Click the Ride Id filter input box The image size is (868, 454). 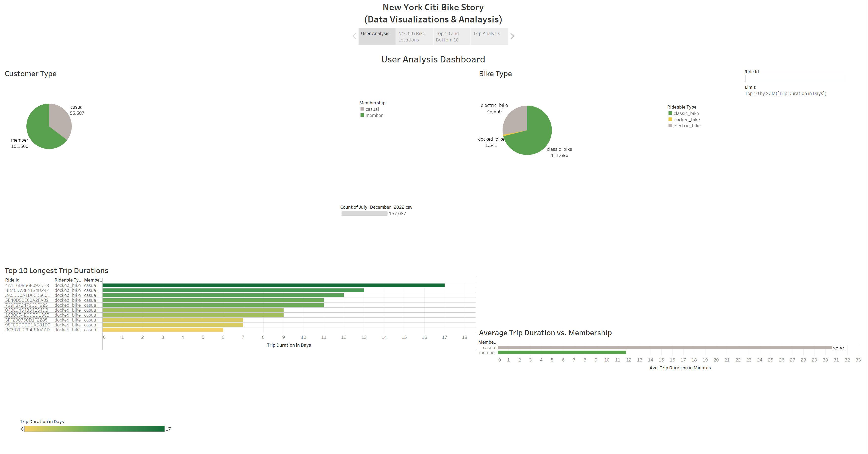click(795, 78)
